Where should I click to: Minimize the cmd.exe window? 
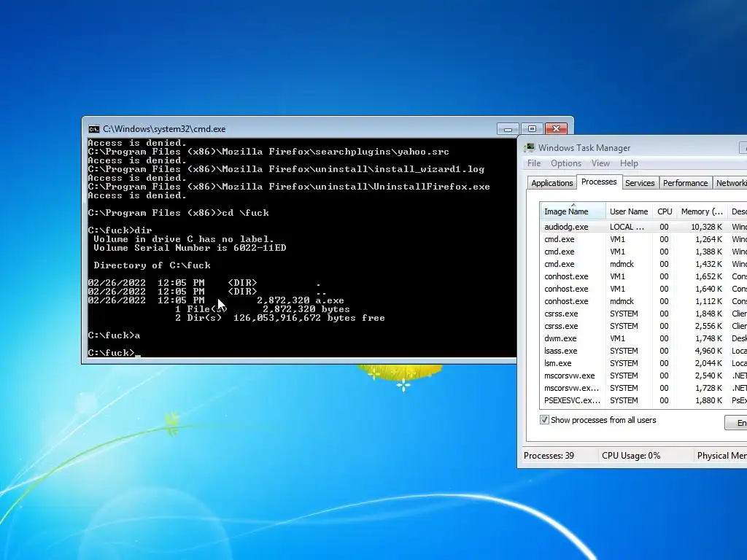508,128
